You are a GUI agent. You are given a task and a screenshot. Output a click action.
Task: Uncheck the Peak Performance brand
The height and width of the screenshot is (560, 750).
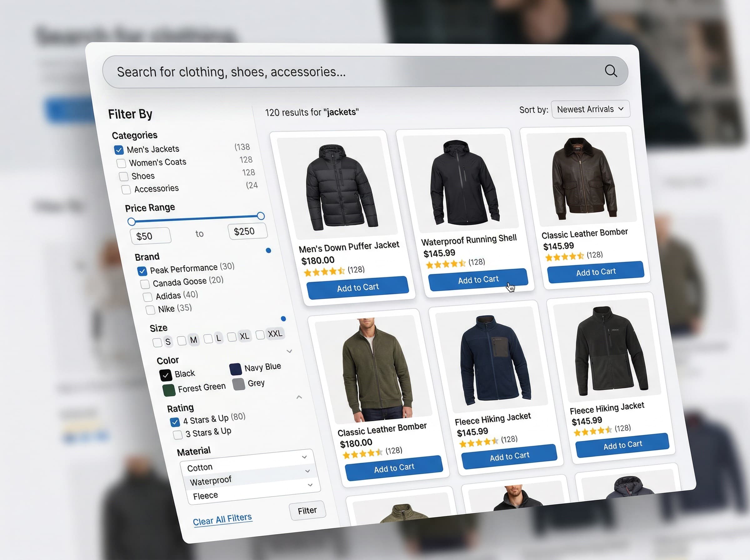coord(142,271)
